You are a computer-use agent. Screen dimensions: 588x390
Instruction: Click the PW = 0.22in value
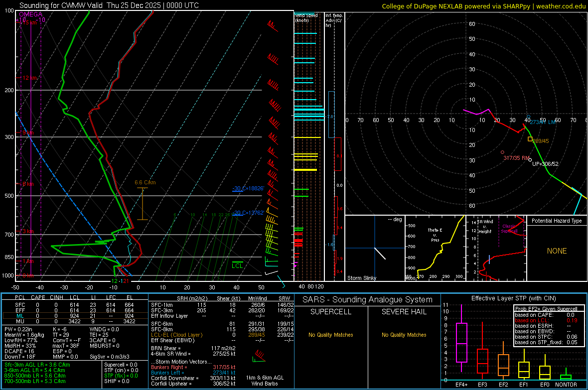click(18, 329)
